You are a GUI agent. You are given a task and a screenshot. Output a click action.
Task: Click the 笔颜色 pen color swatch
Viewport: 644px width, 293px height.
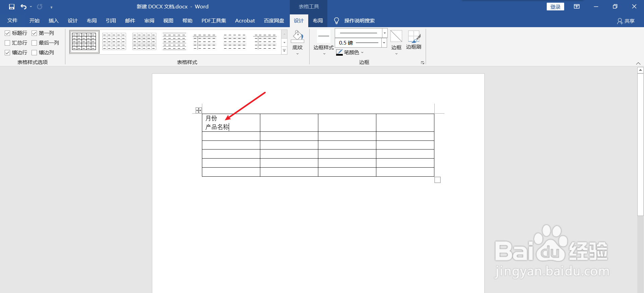point(339,53)
